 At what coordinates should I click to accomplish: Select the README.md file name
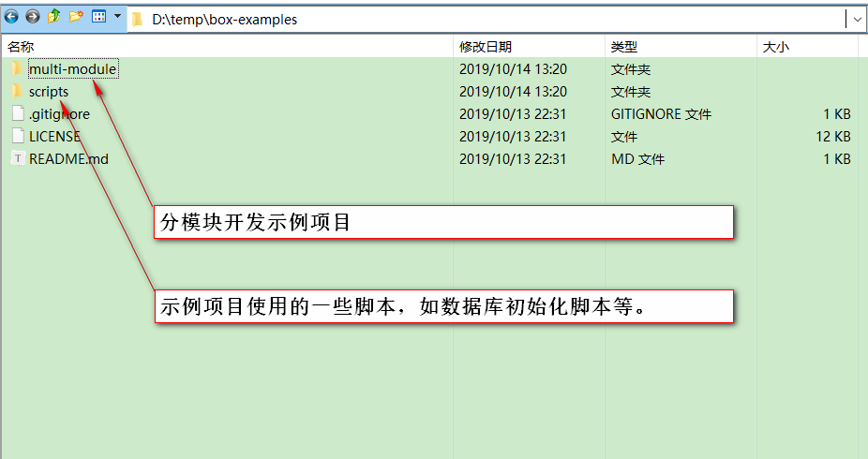pyautogui.click(x=68, y=159)
